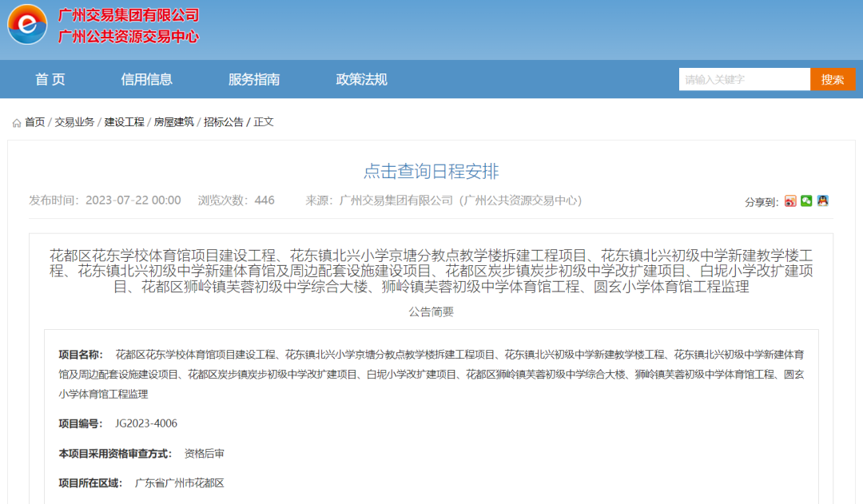This screenshot has width=863, height=504.
Task: Click the 广州交易集团有限公司 header title
Action: 126,15
